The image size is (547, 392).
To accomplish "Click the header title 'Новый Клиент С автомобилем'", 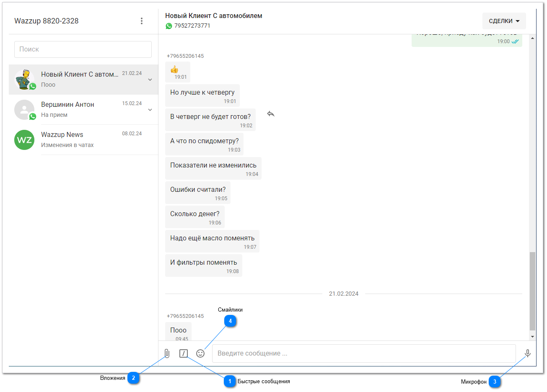I will tap(214, 15).
